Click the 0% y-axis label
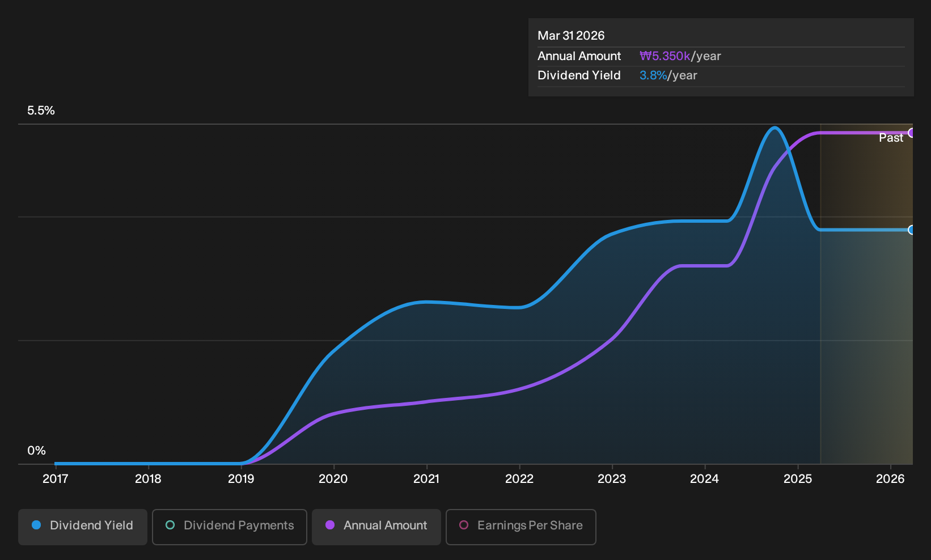The width and height of the screenshot is (931, 560). (36, 451)
